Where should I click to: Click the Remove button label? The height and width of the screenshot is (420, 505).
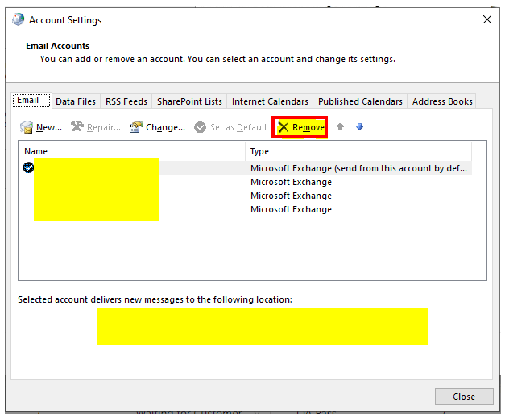[x=308, y=127]
